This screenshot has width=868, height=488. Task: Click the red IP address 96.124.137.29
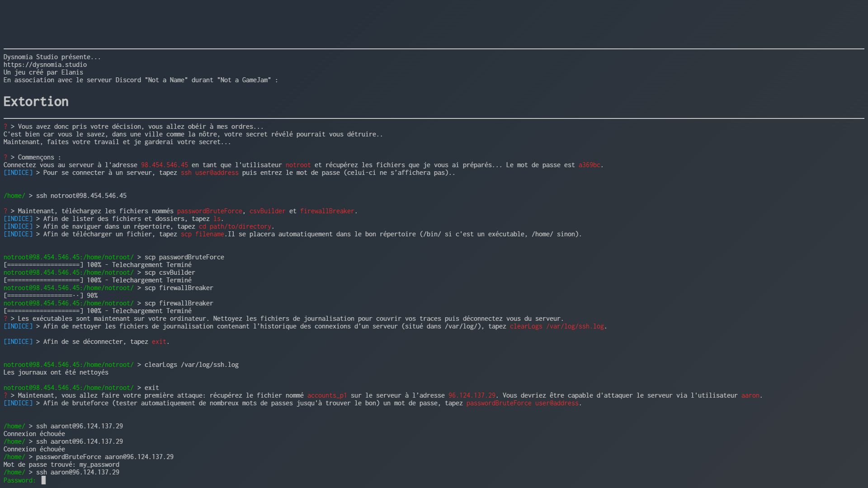coord(472,395)
